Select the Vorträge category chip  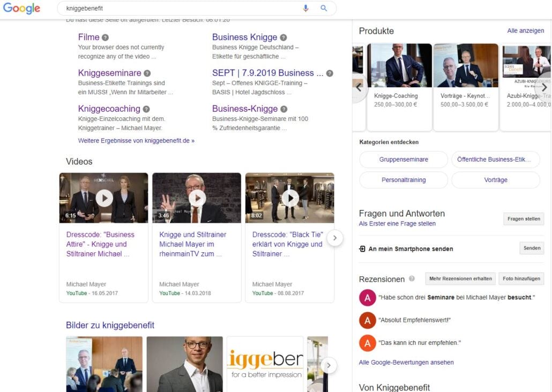coord(496,180)
